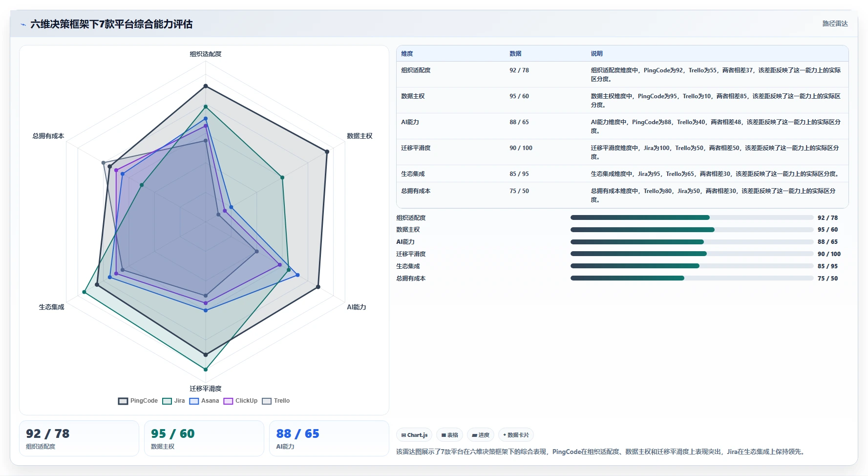Click Jira's data point on the 生态集成 axis
Image resolution: width=868 pixels, height=476 pixels.
click(84, 292)
